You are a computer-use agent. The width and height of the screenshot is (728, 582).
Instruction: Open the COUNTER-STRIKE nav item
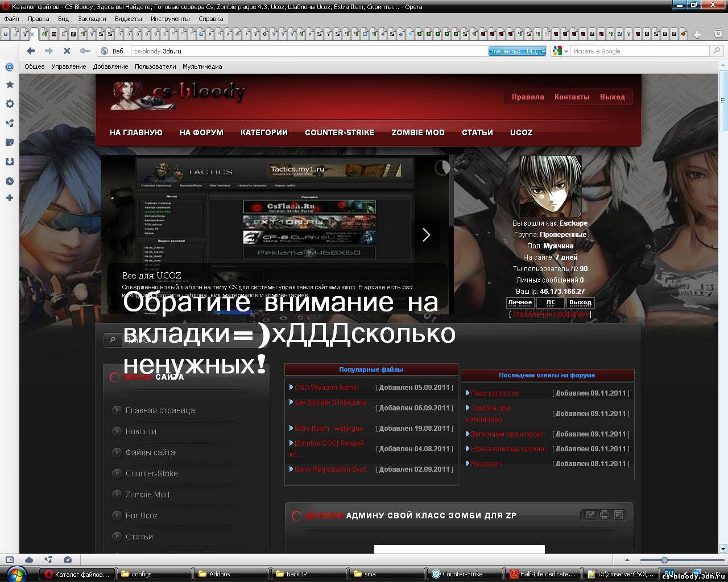(x=340, y=132)
